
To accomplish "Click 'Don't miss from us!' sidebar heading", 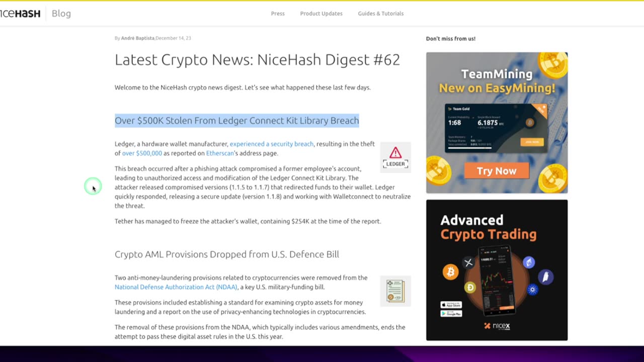I will pos(451,39).
